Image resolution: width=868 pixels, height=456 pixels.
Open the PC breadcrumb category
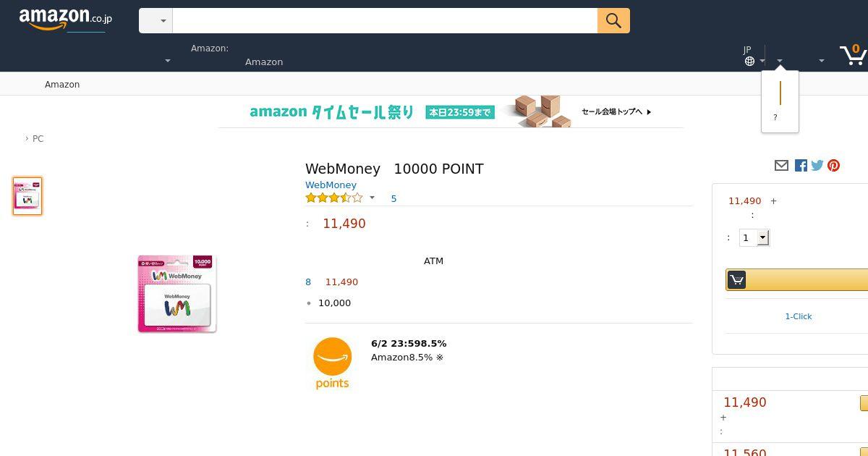[x=38, y=139]
